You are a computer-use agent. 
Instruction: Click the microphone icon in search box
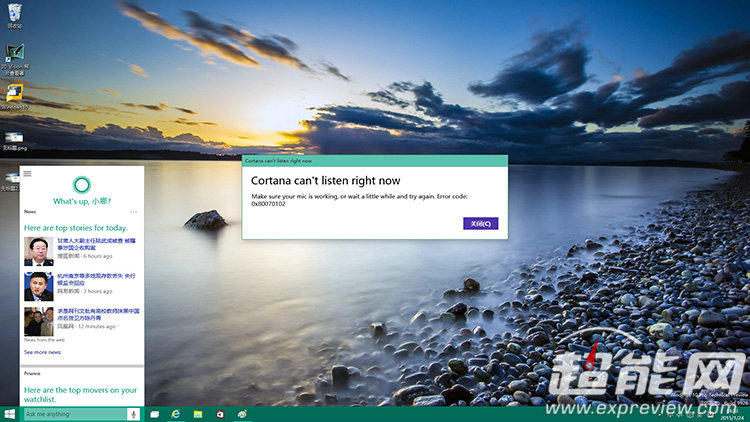pos(133,414)
